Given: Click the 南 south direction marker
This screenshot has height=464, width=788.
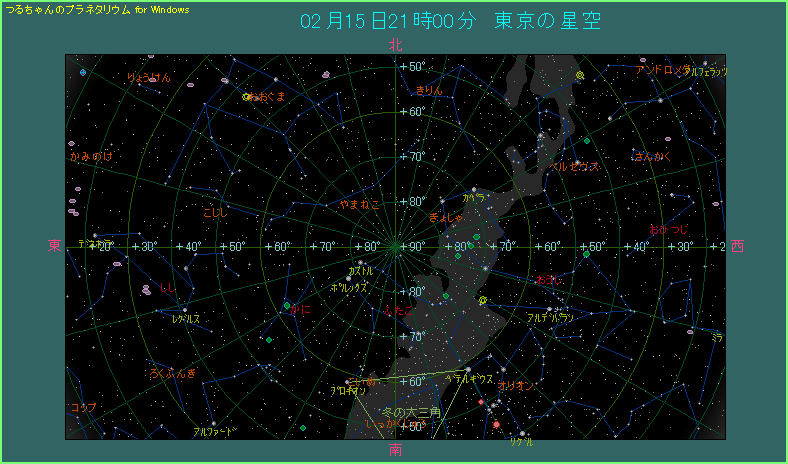Looking at the screenshot, I should click(396, 450).
